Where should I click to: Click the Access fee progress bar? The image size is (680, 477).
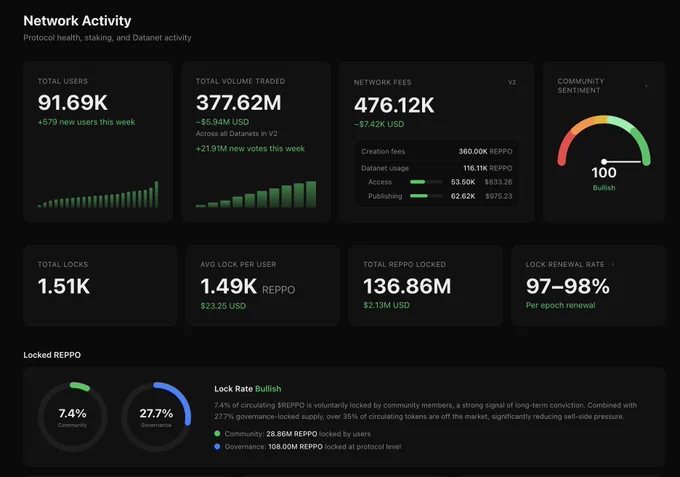coord(426,182)
